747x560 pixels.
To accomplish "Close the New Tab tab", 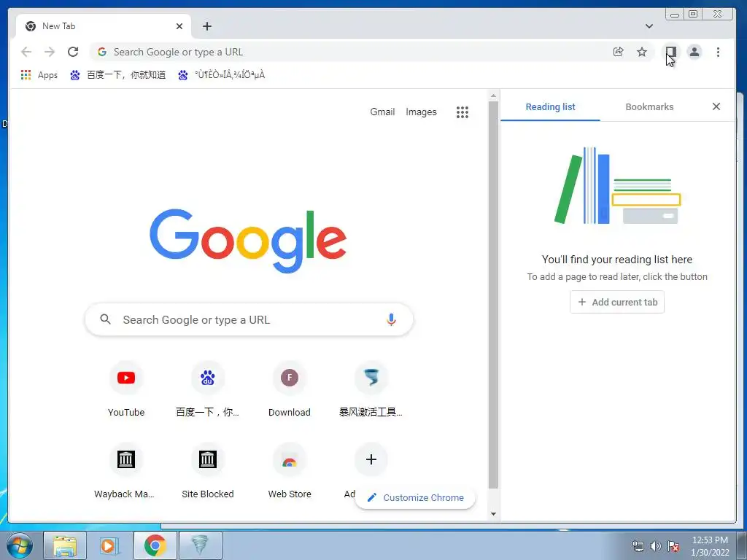I will (x=179, y=26).
